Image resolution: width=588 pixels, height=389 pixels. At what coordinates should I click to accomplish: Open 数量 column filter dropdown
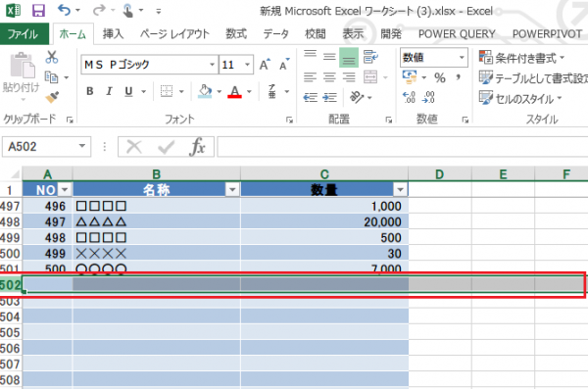(400, 190)
